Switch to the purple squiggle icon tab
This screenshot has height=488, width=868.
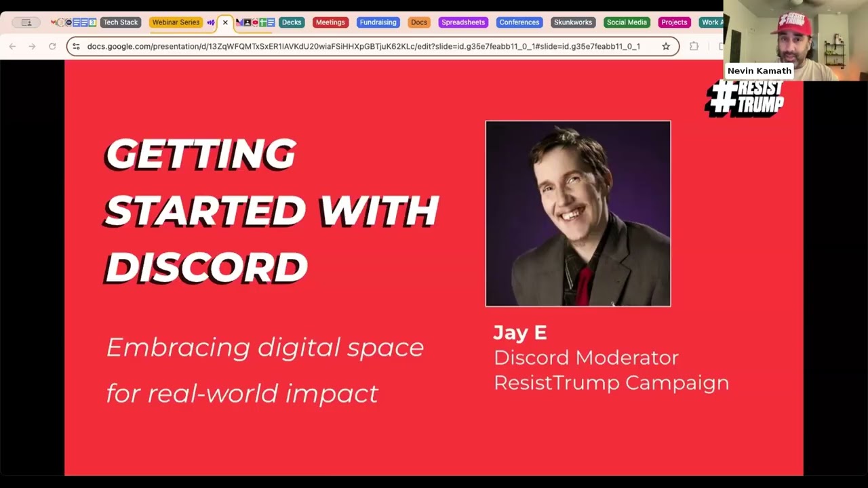211,22
